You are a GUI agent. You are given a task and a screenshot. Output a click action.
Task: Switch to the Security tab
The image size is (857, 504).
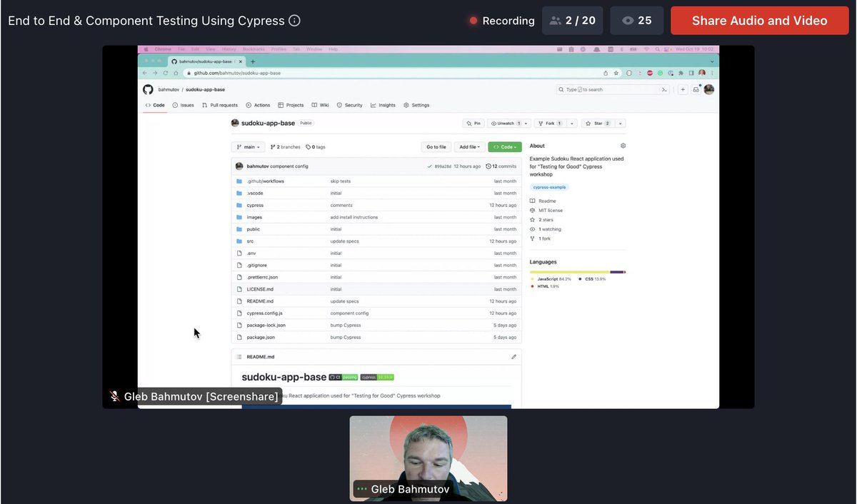point(350,105)
